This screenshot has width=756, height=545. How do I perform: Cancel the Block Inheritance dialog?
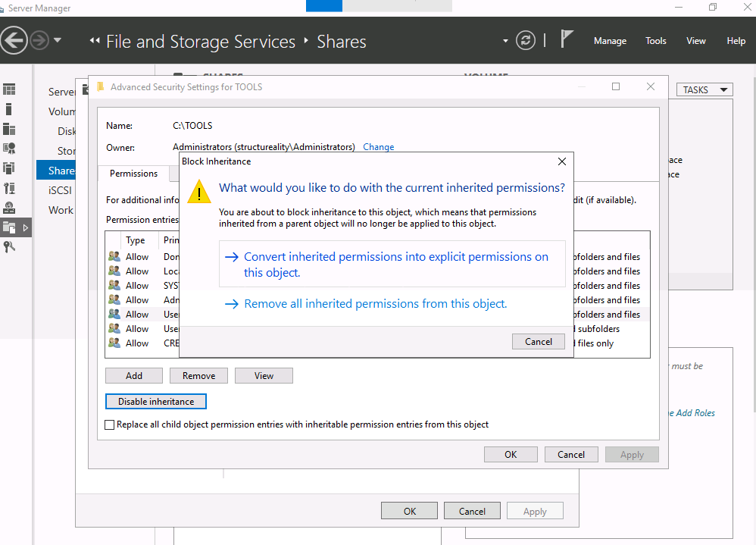click(x=538, y=341)
